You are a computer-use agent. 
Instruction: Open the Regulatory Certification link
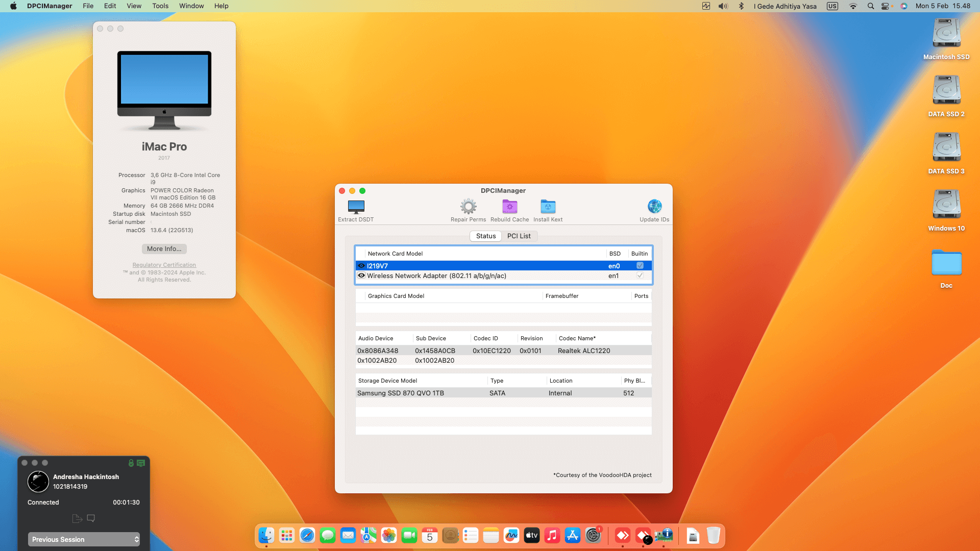[164, 264]
